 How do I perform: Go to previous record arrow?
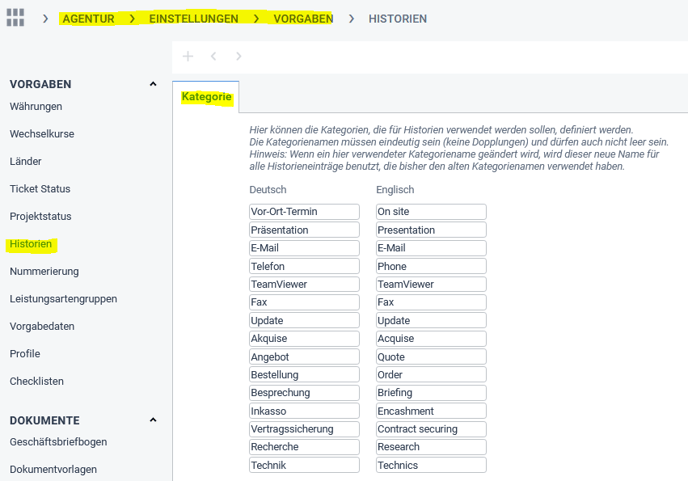214,57
